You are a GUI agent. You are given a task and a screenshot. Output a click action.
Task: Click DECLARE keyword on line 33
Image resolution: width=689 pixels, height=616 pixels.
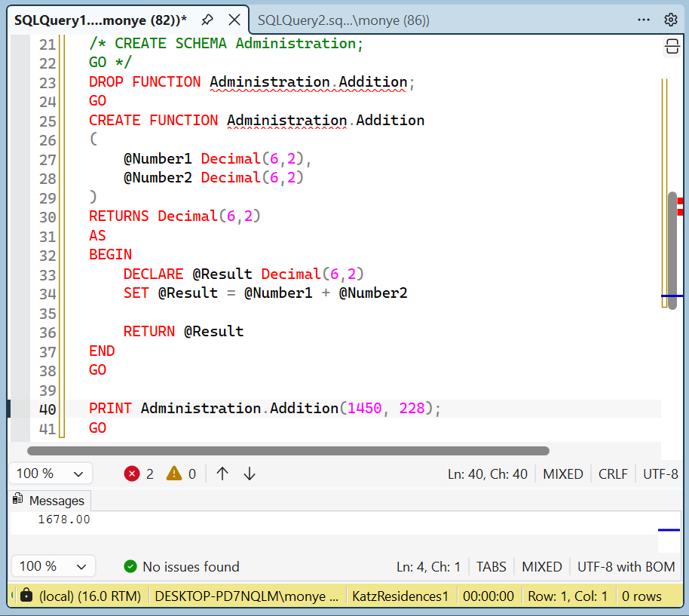tap(153, 274)
